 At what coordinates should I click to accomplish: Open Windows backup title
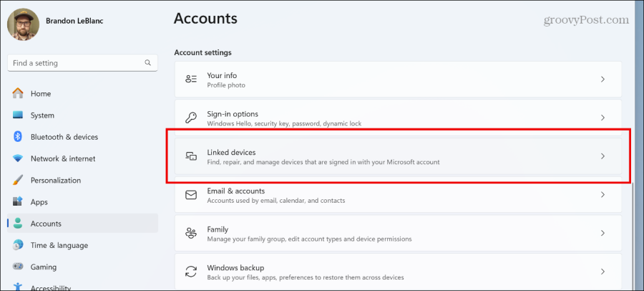(235, 267)
